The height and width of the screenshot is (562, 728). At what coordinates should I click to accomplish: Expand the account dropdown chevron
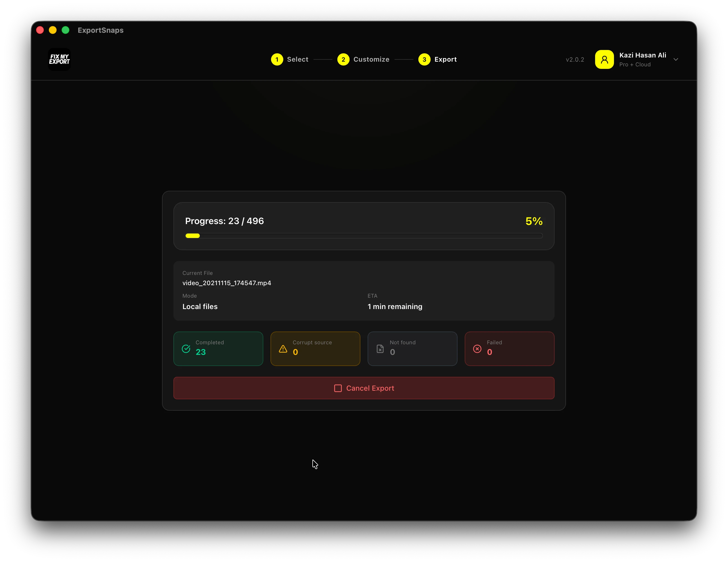tap(676, 60)
